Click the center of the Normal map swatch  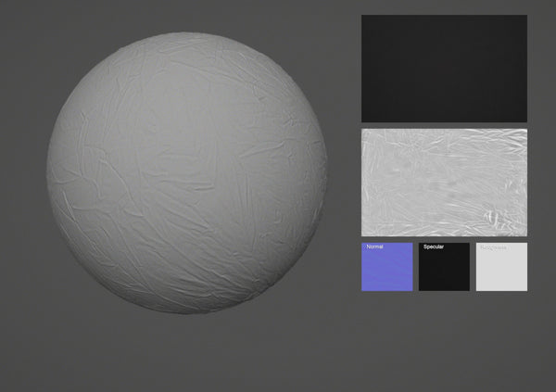(x=386, y=267)
